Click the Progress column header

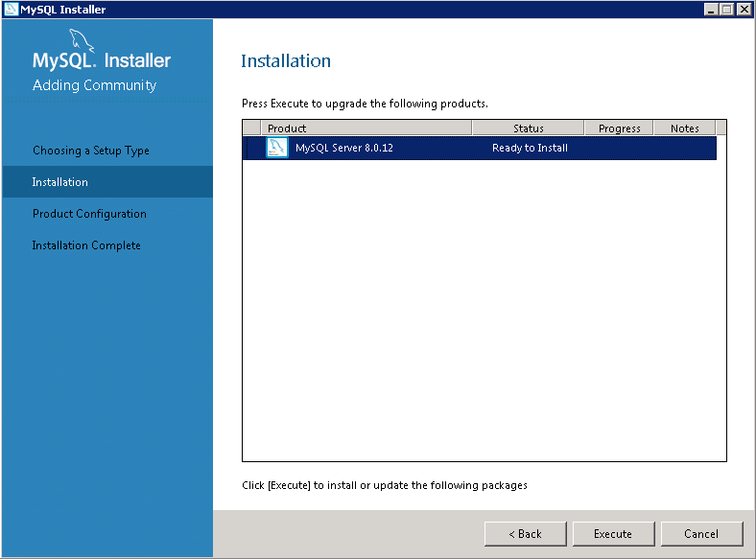(x=619, y=128)
